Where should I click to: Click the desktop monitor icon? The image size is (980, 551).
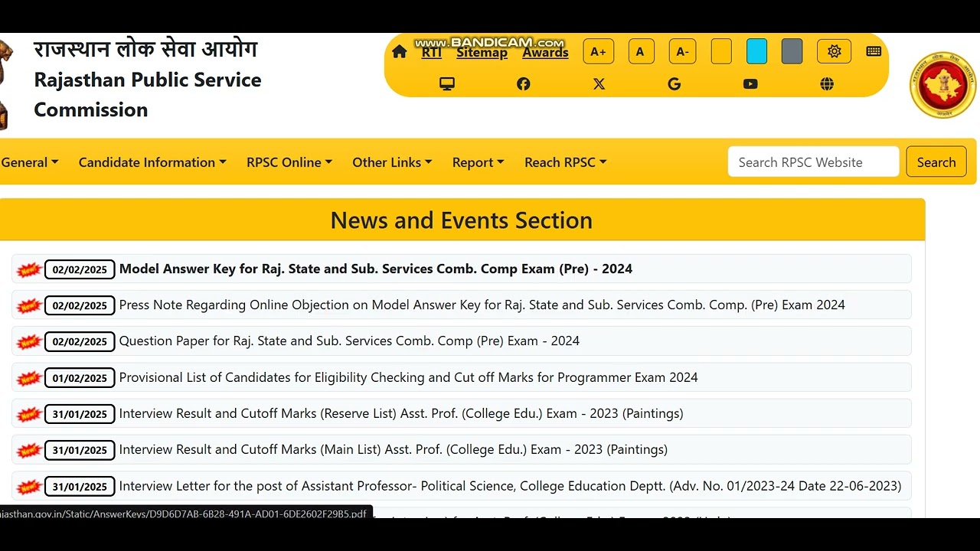[447, 84]
